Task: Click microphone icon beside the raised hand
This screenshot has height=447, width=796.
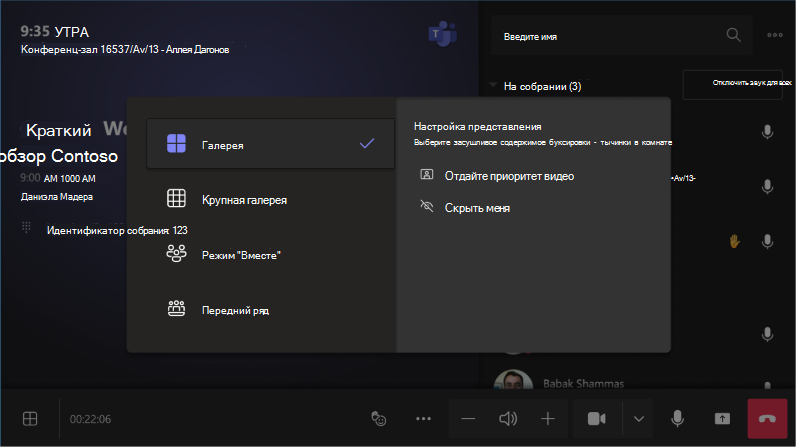Action: point(768,242)
